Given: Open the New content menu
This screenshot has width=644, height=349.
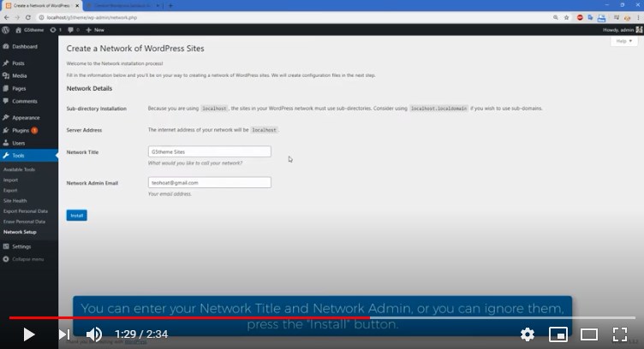Looking at the screenshot, I should pyautogui.click(x=95, y=30).
